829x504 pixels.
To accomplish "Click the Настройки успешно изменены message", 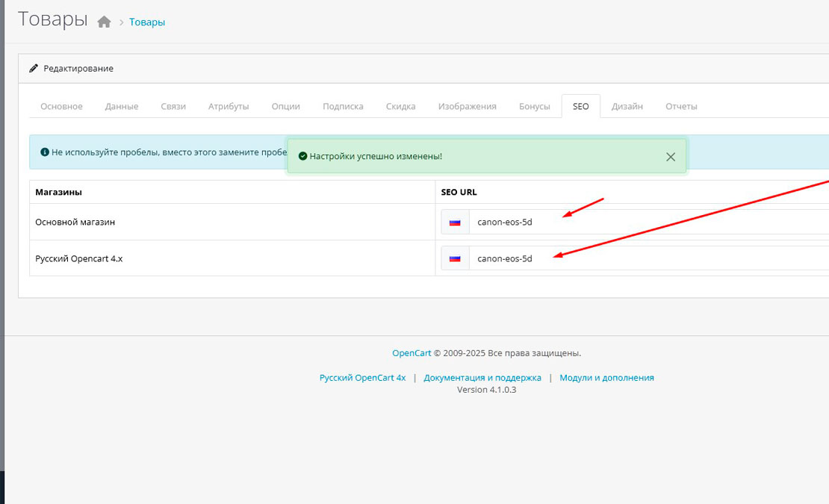I will coord(376,156).
